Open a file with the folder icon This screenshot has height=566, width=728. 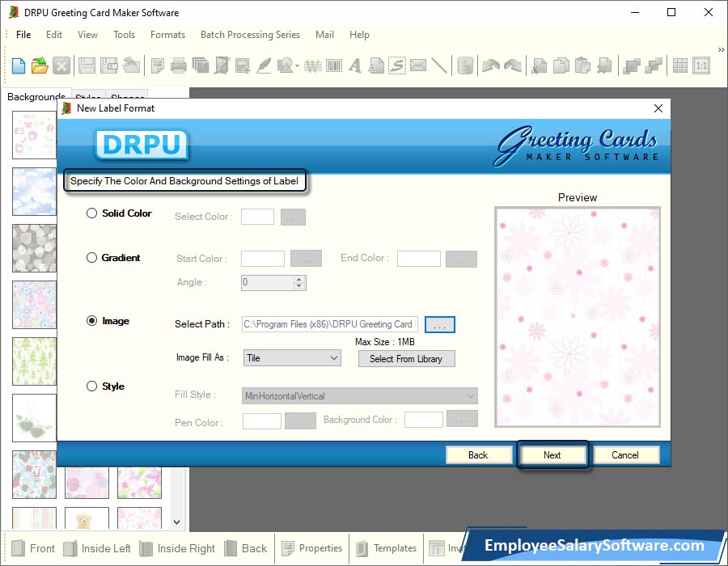pyautogui.click(x=40, y=65)
